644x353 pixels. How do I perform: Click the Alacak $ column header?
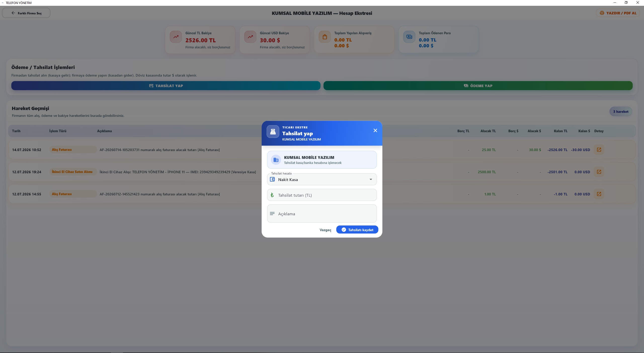pyautogui.click(x=534, y=131)
